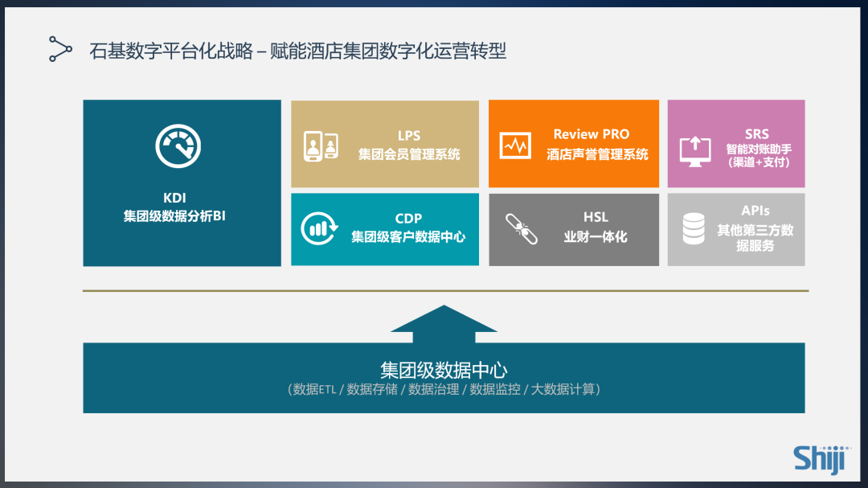Select the 集团级数据中心 heading
The height and width of the screenshot is (488, 868).
click(444, 370)
